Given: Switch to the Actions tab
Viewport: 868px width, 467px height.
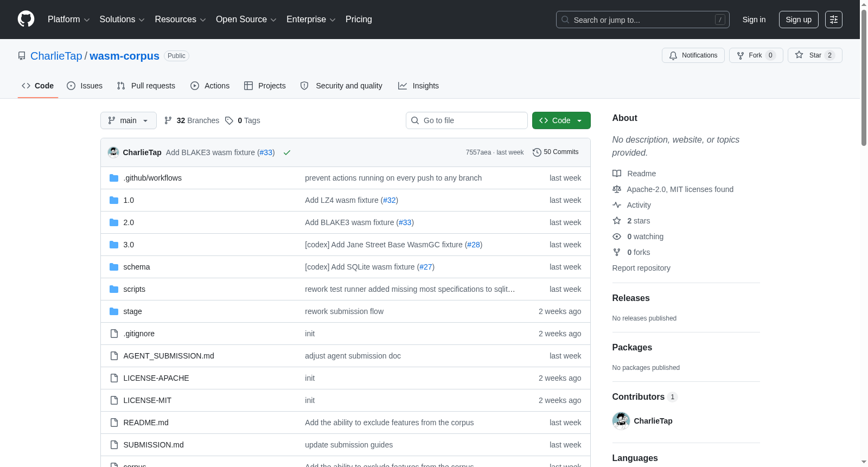Looking at the screenshot, I should click(210, 86).
